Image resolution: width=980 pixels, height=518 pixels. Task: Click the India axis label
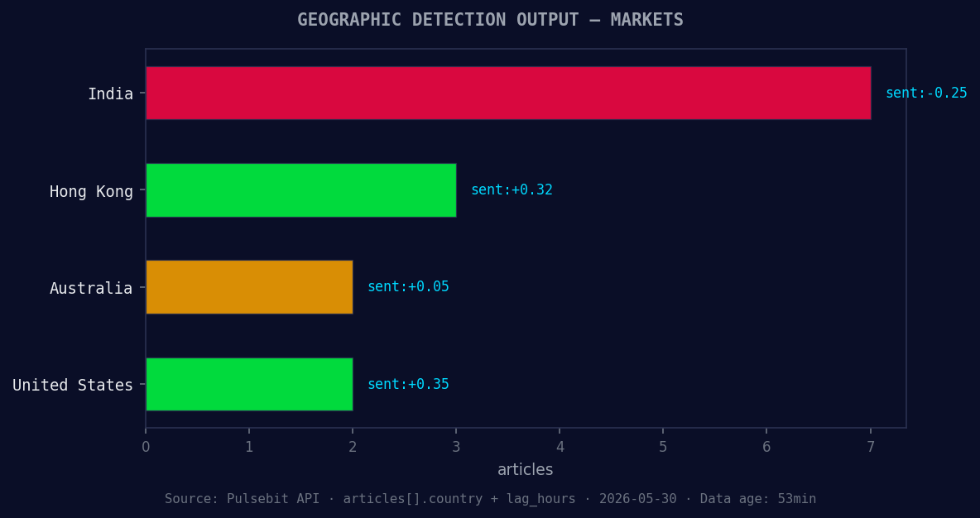pyautogui.click(x=111, y=94)
